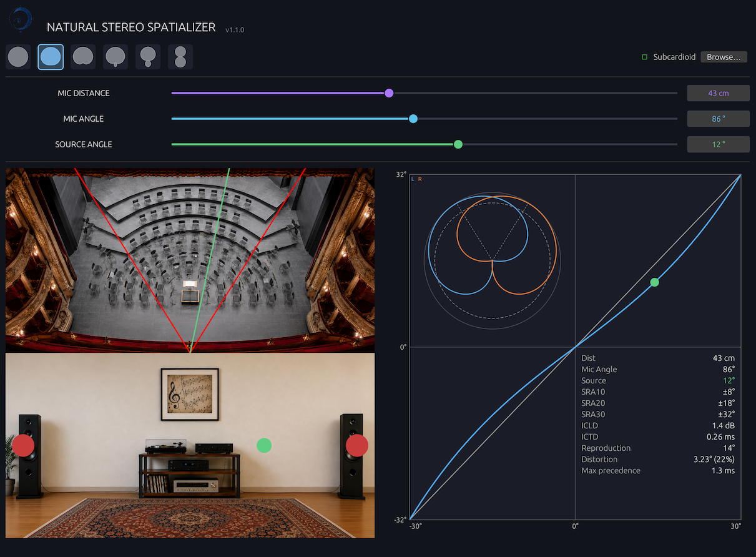Click the MIC DISTANCE label
This screenshot has height=557, width=756.
[84, 93]
